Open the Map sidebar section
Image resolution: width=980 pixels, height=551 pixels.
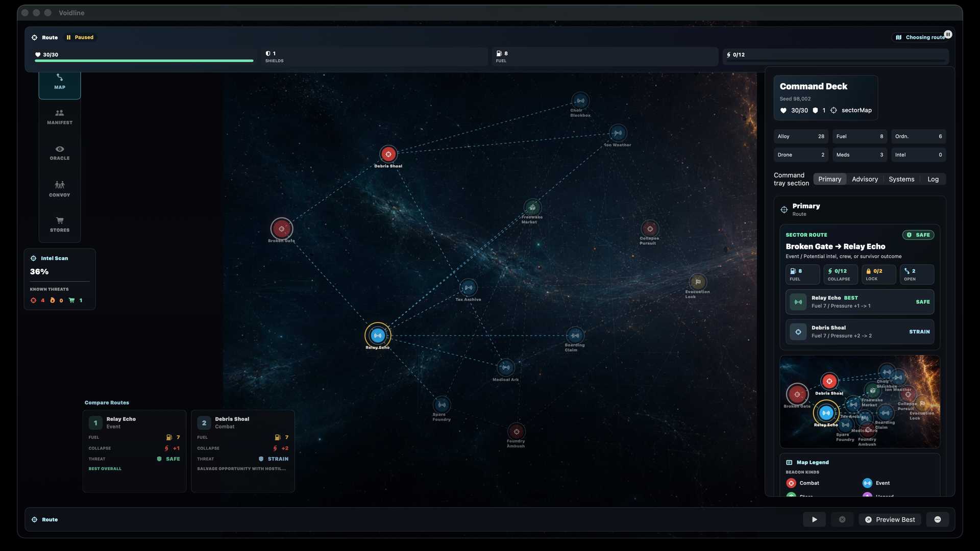click(60, 82)
